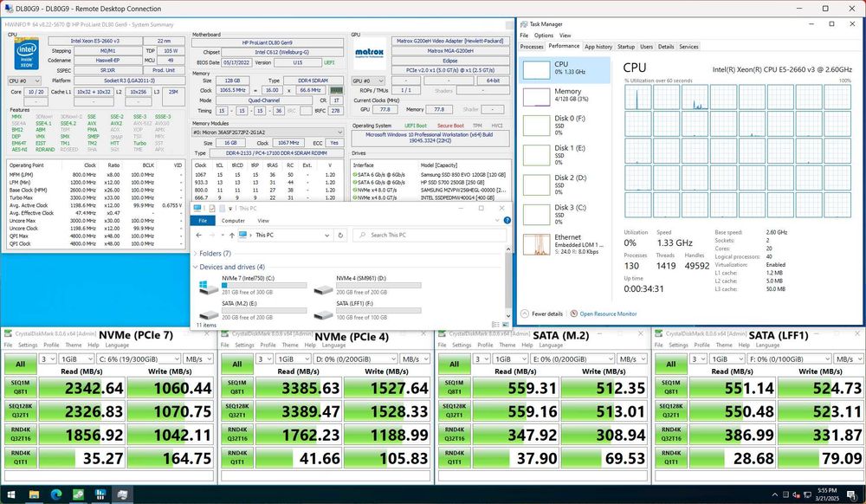The height and width of the screenshot is (504, 866).
Task: Switch to the Startup tab
Action: (626, 47)
